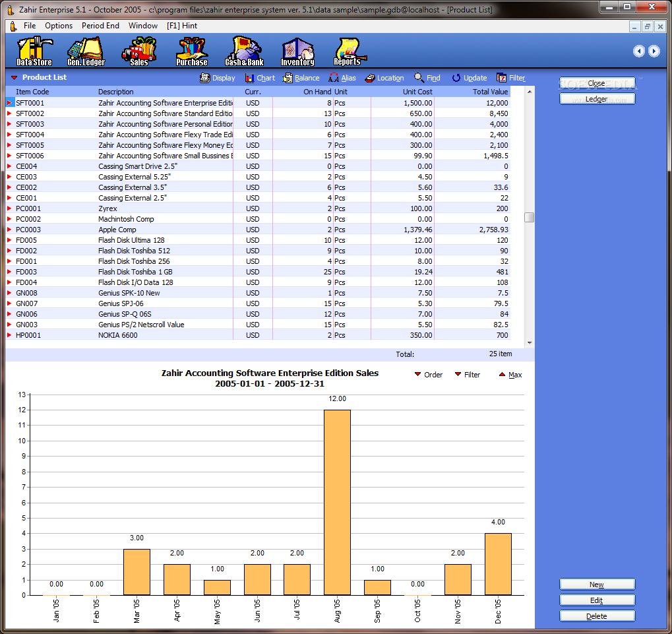Open the [F1] Hint menu
Screen dimensions: 672x634
[x=182, y=26]
